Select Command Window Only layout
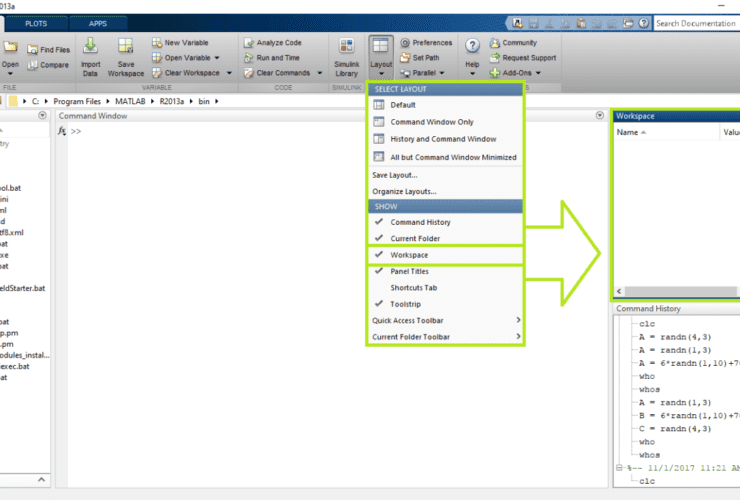The image size is (740, 500). click(x=445, y=122)
